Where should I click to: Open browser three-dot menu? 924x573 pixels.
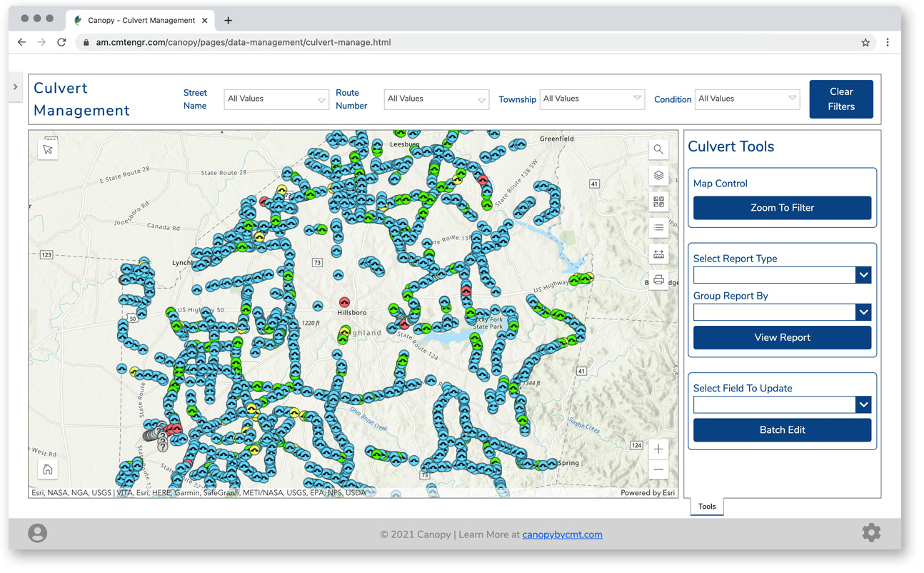tap(888, 42)
